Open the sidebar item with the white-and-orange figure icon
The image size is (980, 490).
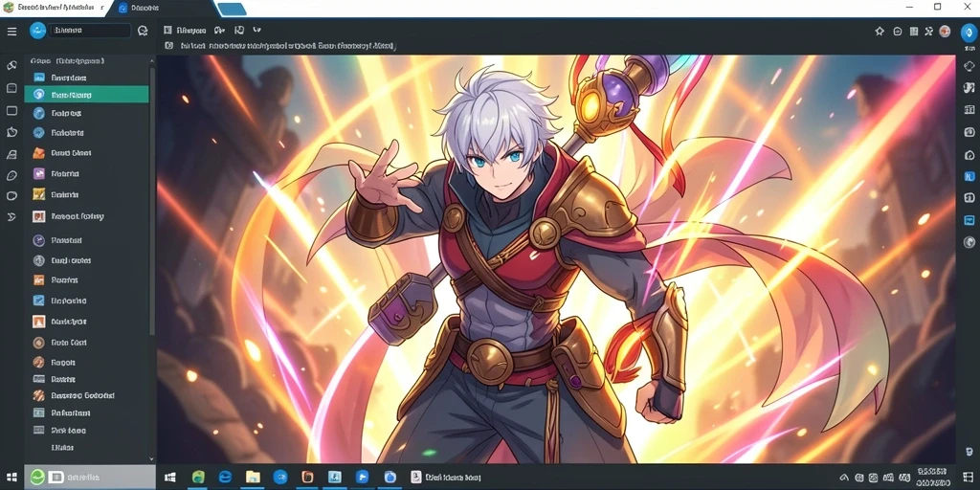point(38,322)
